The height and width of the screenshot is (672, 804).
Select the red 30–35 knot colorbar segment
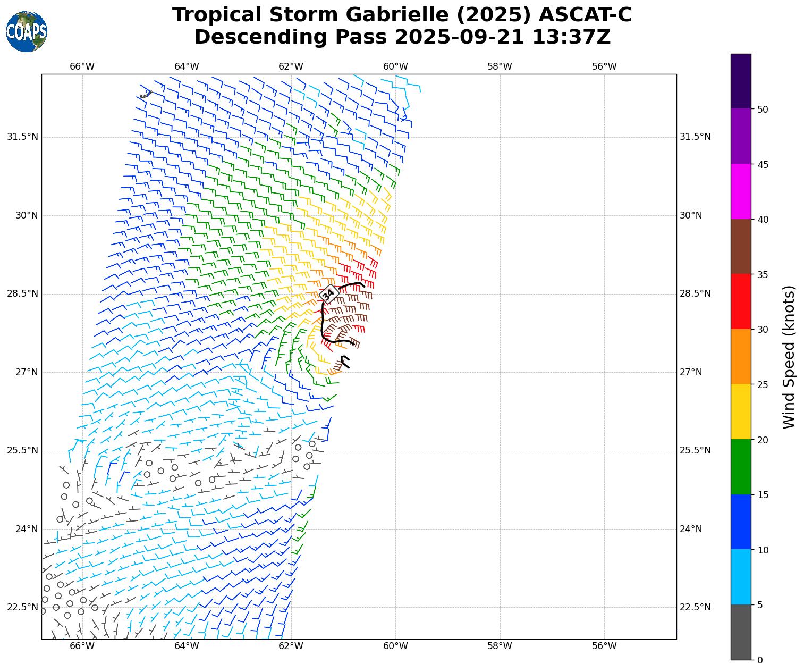[x=741, y=301]
